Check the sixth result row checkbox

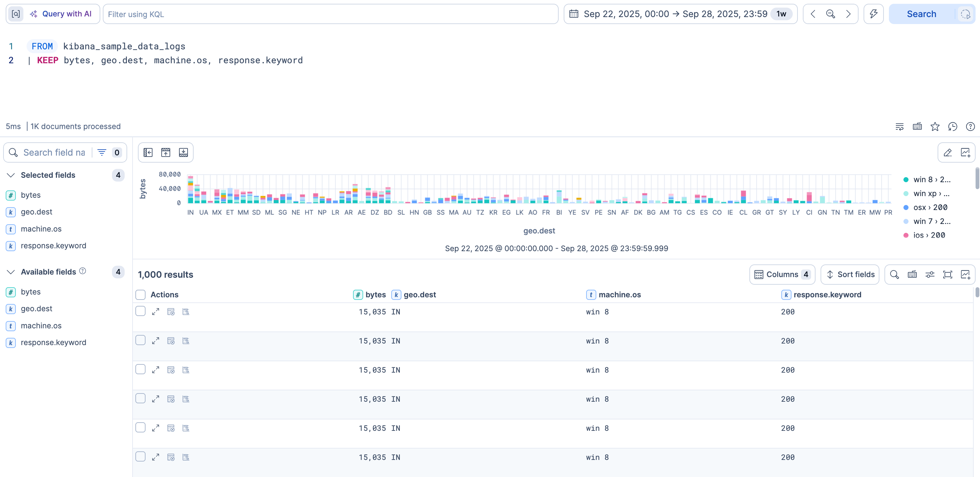(140, 456)
